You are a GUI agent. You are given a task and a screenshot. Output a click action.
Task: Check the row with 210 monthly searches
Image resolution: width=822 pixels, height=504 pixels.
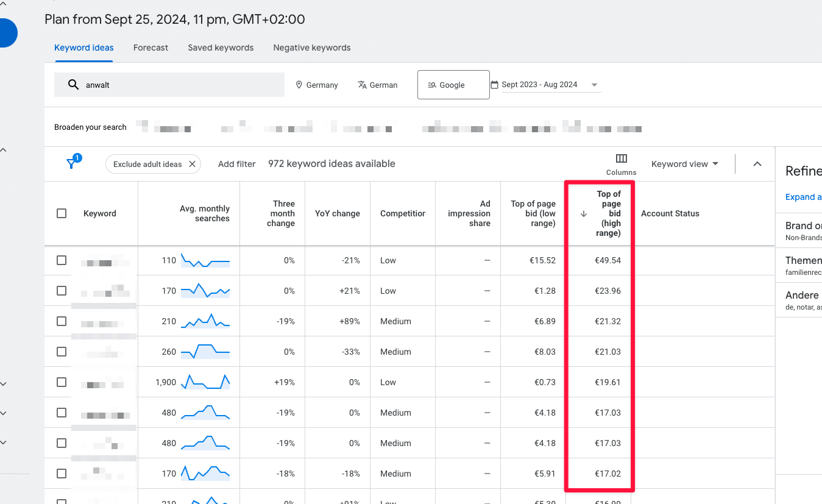click(x=62, y=321)
